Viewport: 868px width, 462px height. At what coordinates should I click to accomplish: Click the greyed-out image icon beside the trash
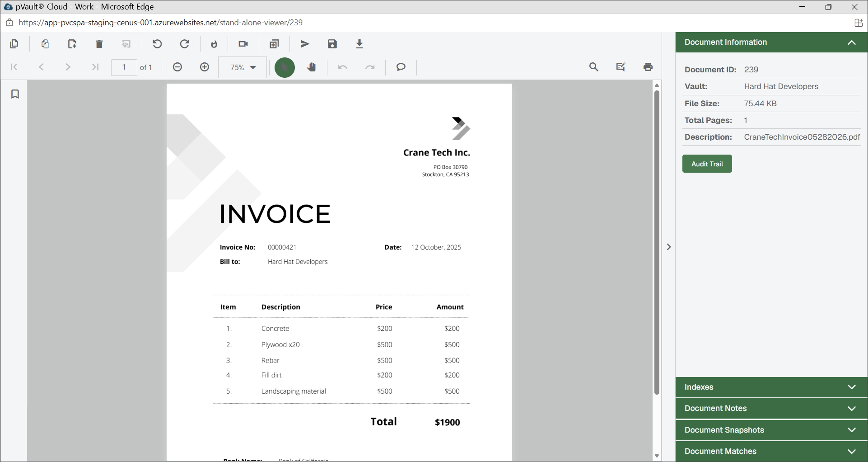[126, 44]
